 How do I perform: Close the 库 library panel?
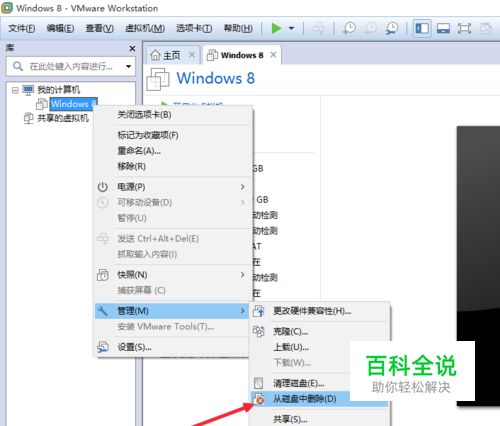point(132,49)
